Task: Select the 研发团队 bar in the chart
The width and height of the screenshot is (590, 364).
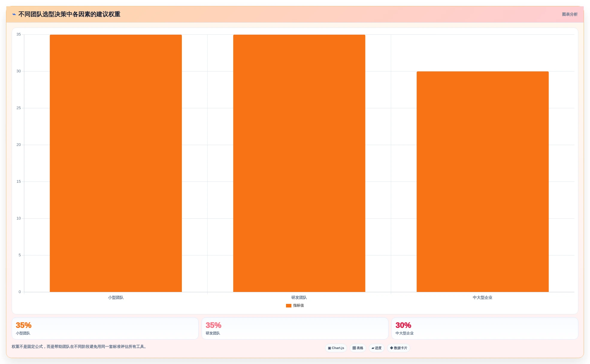Action: pos(299,163)
